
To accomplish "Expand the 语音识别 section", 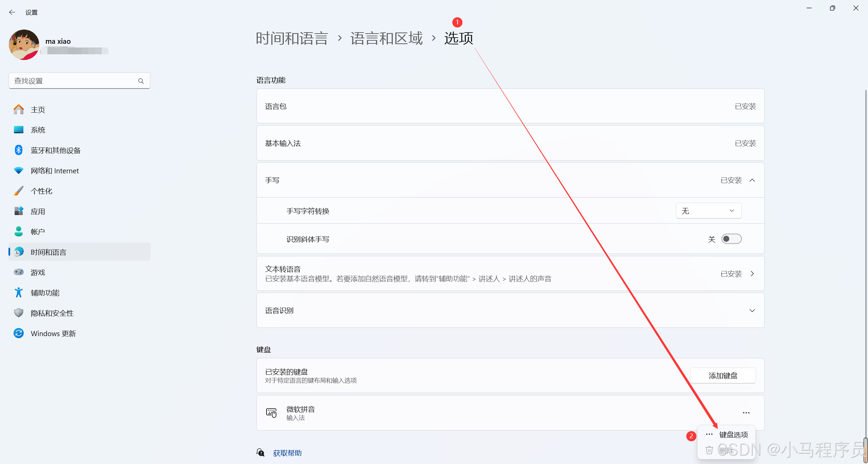I will pyautogui.click(x=752, y=311).
